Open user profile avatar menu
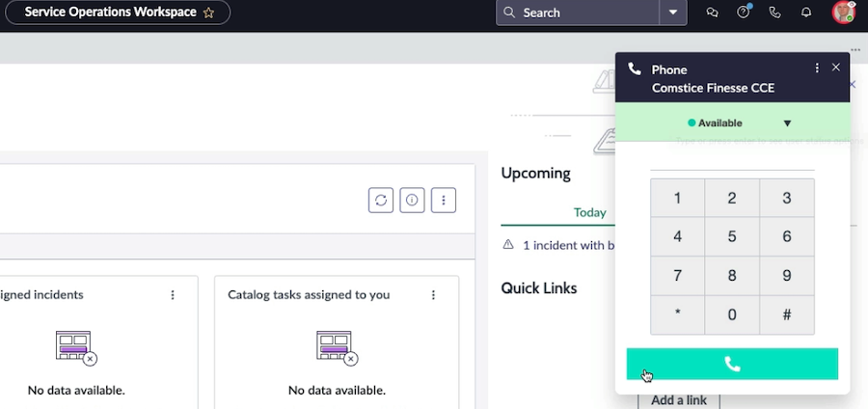 pos(844,13)
